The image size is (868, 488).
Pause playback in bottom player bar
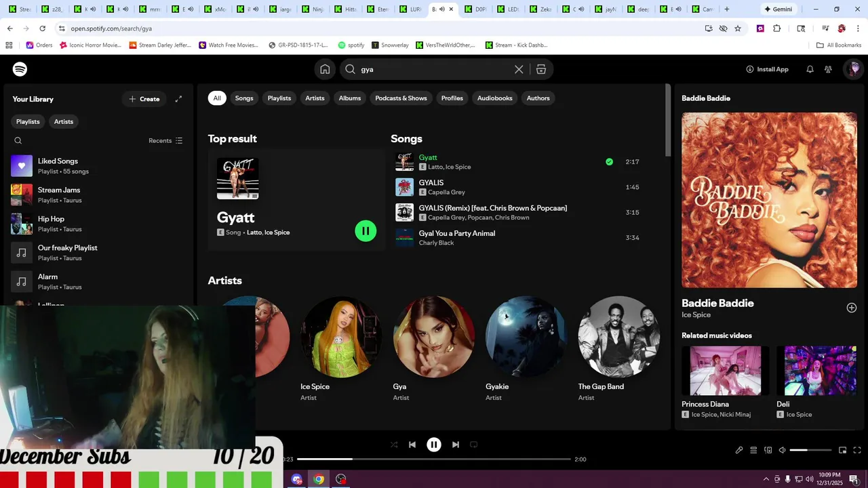434,445
